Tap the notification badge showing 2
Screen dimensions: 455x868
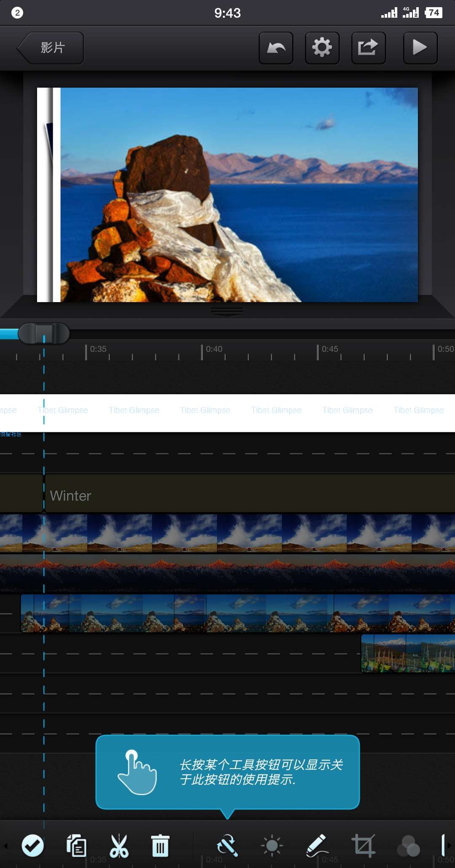(x=17, y=13)
